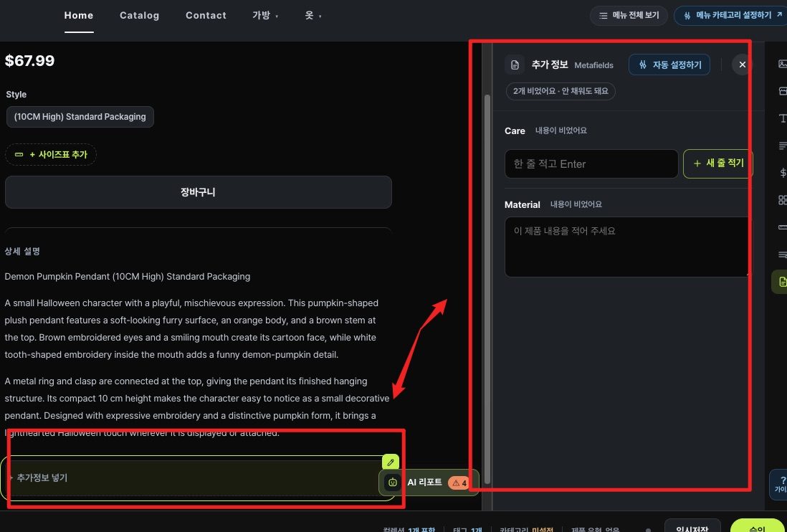Click the Care one-line input field
This screenshot has height=532, width=787.
pyautogui.click(x=591, y=163)
